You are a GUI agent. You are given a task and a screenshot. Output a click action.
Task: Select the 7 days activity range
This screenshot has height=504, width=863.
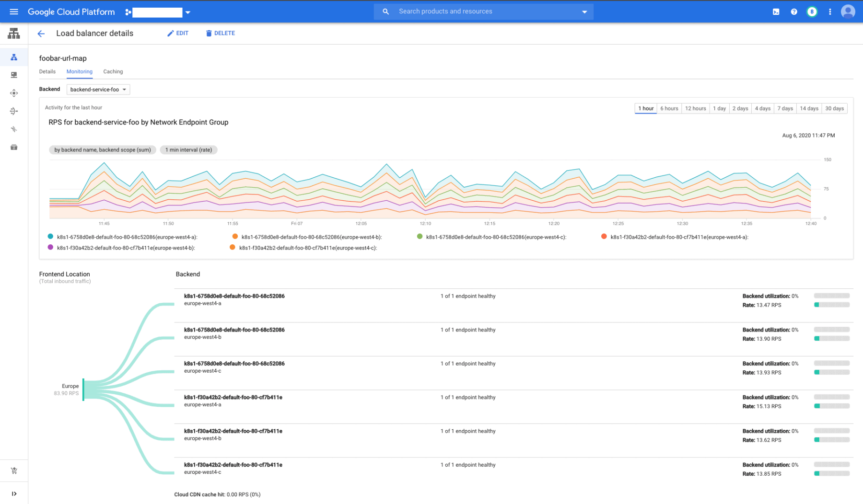[785, 108]
